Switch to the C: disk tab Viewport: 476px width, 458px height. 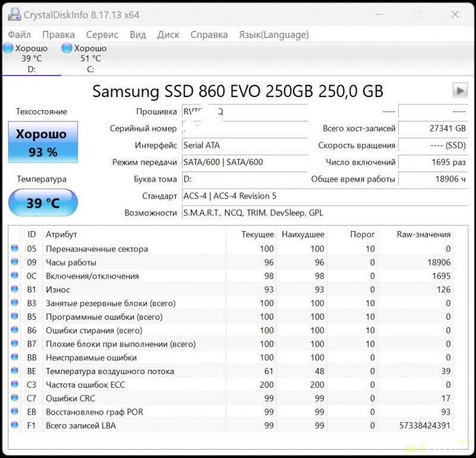point(90,58)
